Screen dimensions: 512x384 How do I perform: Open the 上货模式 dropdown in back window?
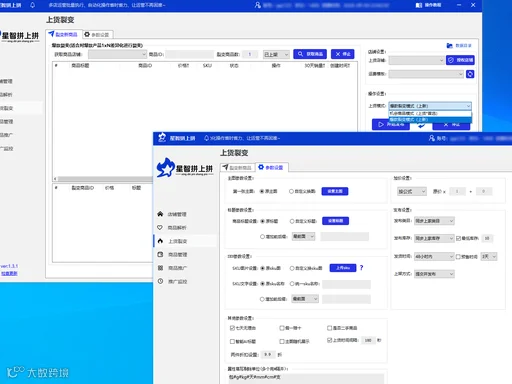[430, 106]
